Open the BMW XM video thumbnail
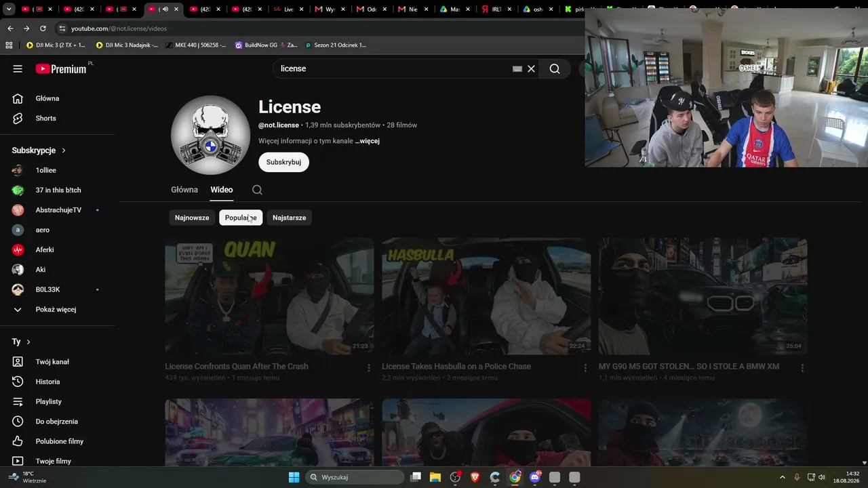 point(703,296)
